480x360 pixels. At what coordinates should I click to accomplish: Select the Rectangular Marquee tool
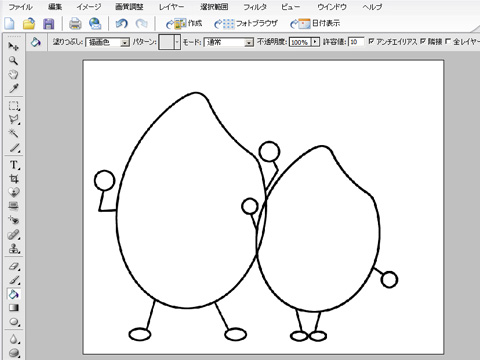pos(14,106)
